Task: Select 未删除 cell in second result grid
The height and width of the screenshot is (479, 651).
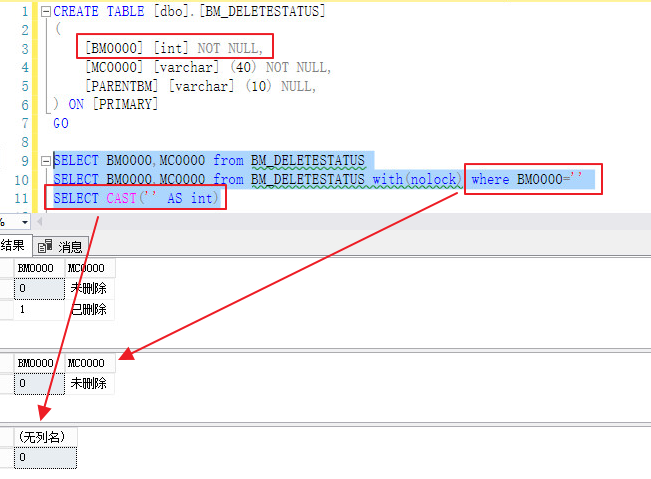Action: pos(90,384)
